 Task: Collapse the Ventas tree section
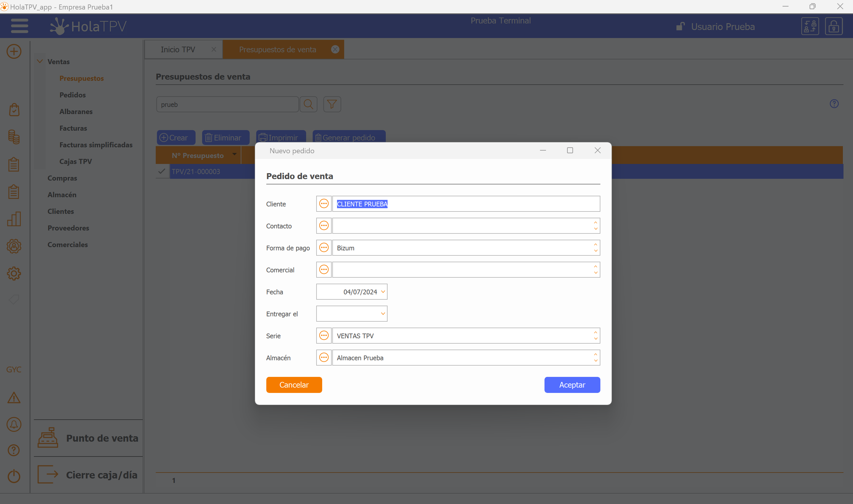click(x=40, y=61)
